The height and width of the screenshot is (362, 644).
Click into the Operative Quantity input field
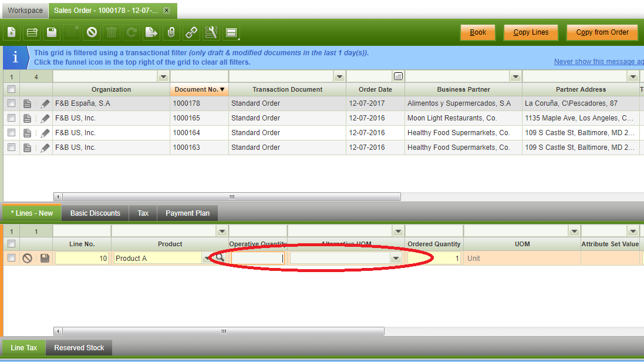click(257, 258)
